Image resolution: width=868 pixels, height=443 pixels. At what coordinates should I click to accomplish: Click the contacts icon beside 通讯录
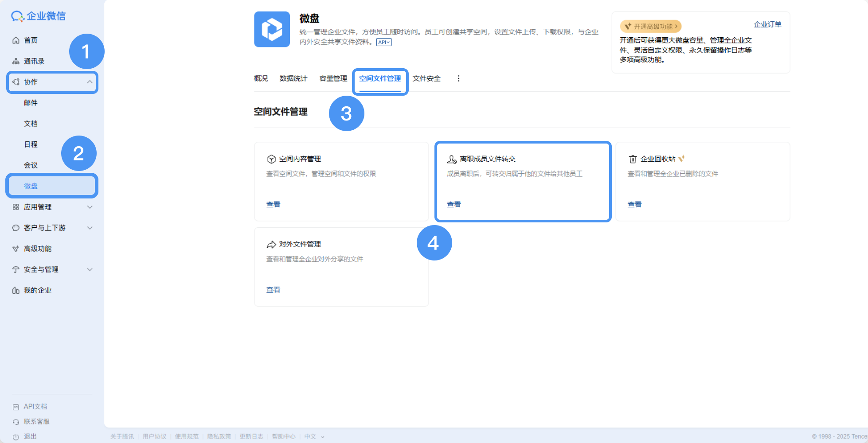click(x=16, y=61)
